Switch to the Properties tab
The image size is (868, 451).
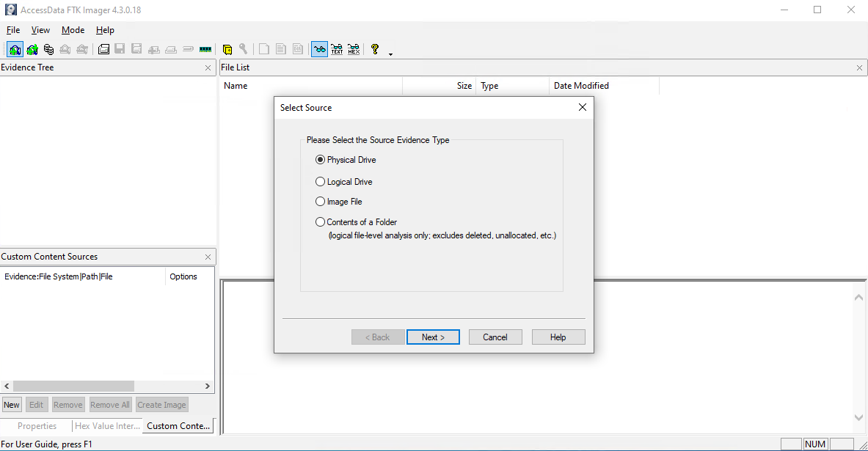click(x=37, y=426)
